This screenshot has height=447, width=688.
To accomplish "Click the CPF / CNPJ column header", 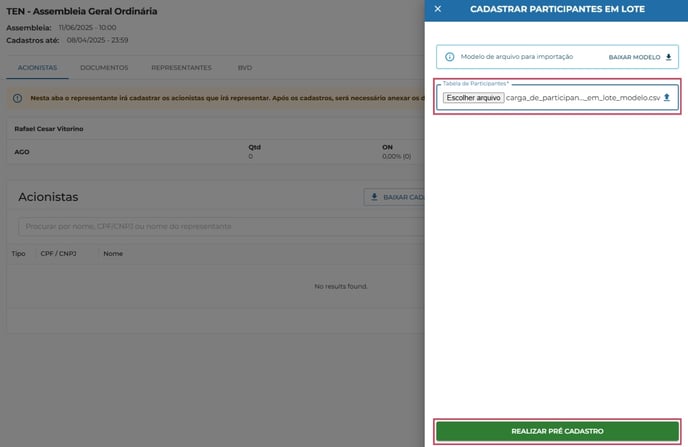I will (58, 254).
